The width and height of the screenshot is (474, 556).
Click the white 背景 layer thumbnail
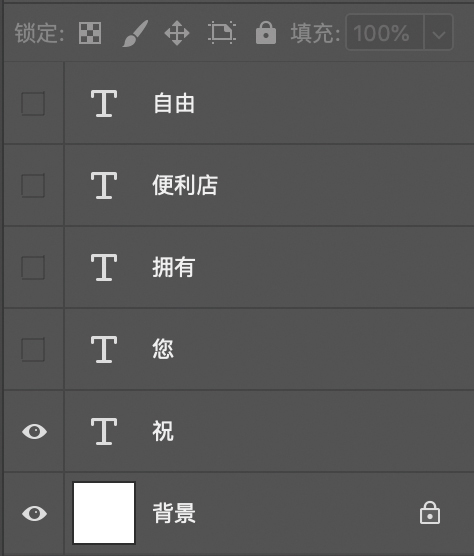[x=104, y=513]
